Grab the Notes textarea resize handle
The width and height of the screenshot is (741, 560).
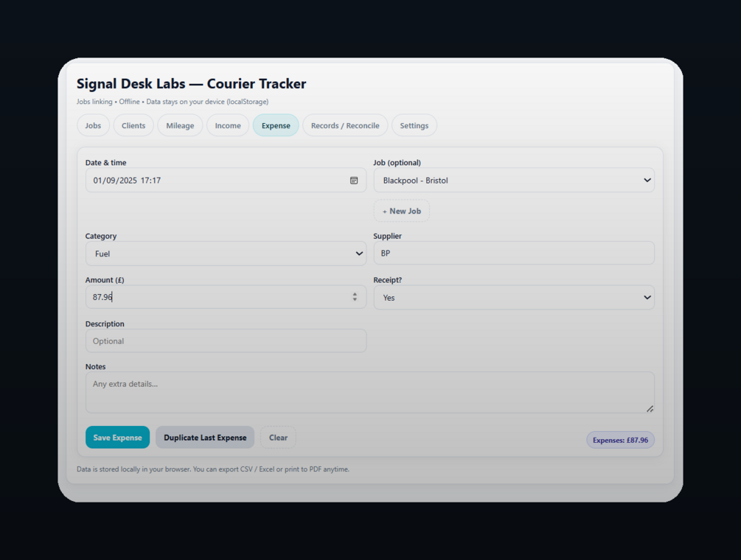point(650,408)
